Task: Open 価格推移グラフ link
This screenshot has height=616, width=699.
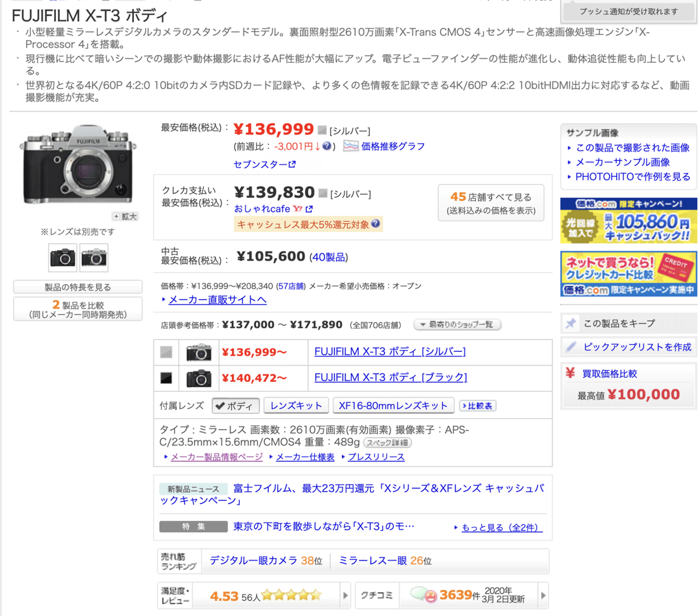Action: [393, 146]
